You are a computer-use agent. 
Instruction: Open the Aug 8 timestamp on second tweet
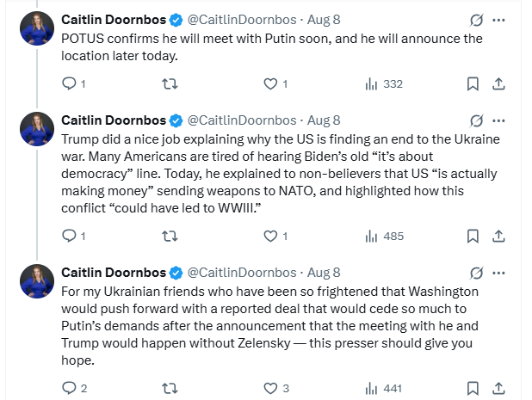[324, 120]
